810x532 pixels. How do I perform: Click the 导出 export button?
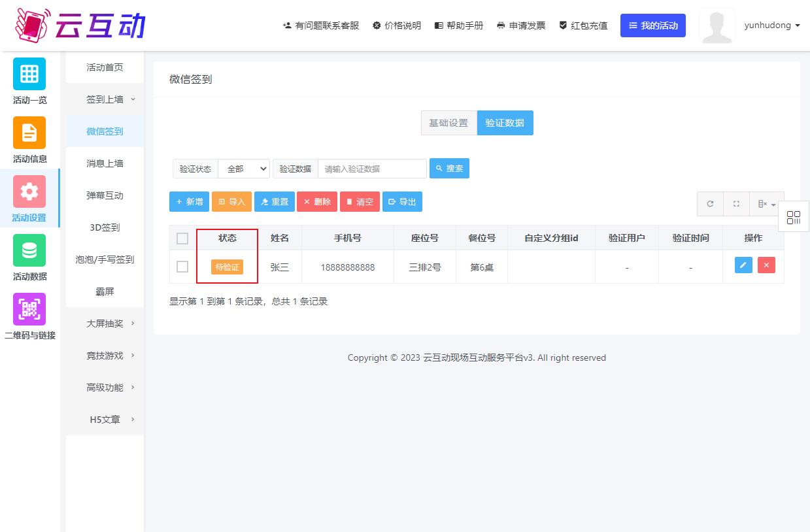(402, 202)
